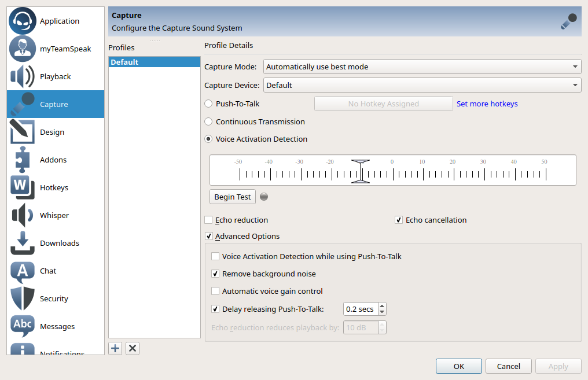This screenshot has height=380, width=588.
Task: Click the Downloads arrow icon
Action: [x=23, y=243]
